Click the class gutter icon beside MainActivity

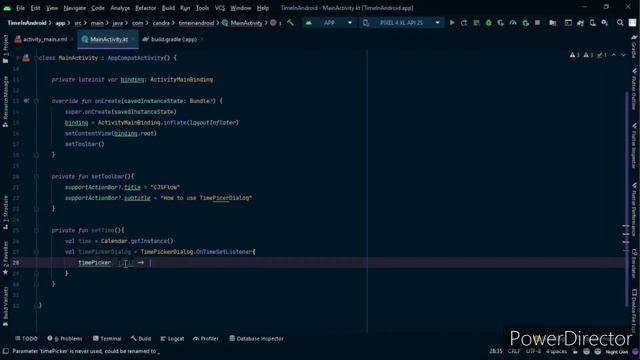[26, 58]
